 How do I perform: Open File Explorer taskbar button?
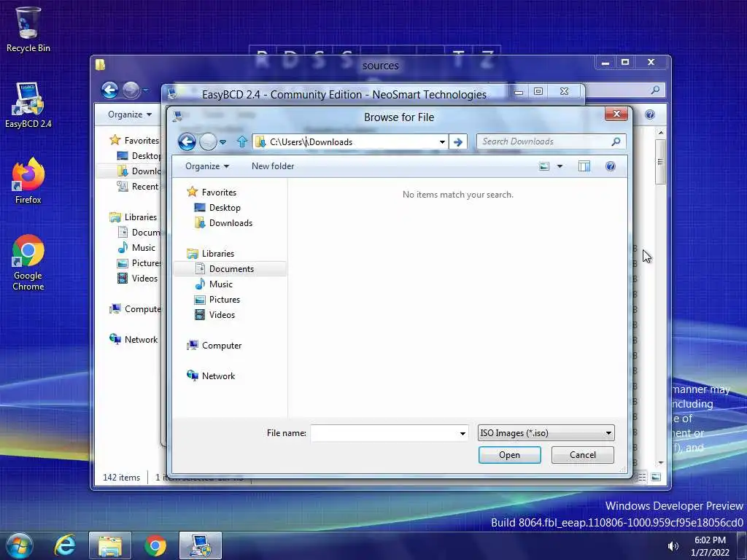(x=110, y=545)
